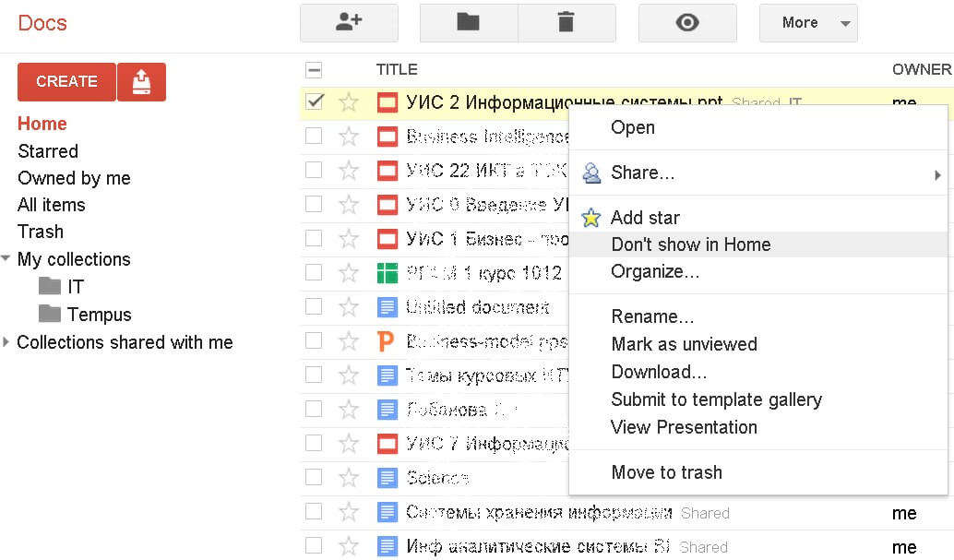Open the More dropdown menu
Image resolution: width=954 pixels, height=560 pixels.
[x=808, y=23]
